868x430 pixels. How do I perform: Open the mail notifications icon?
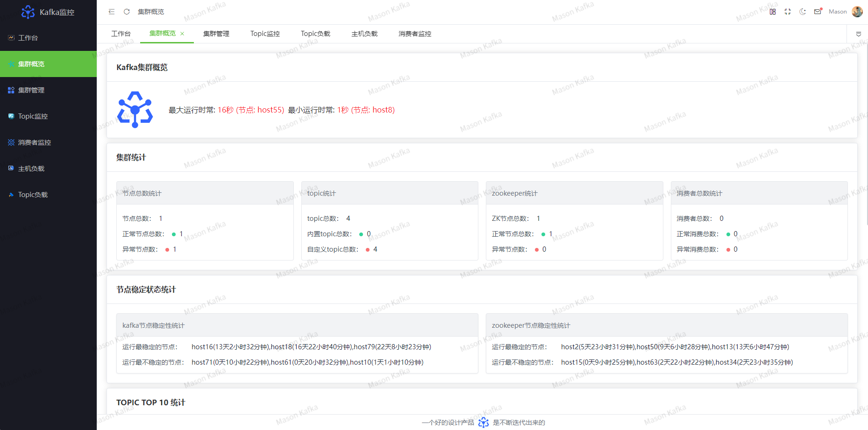tap(818, 12)
